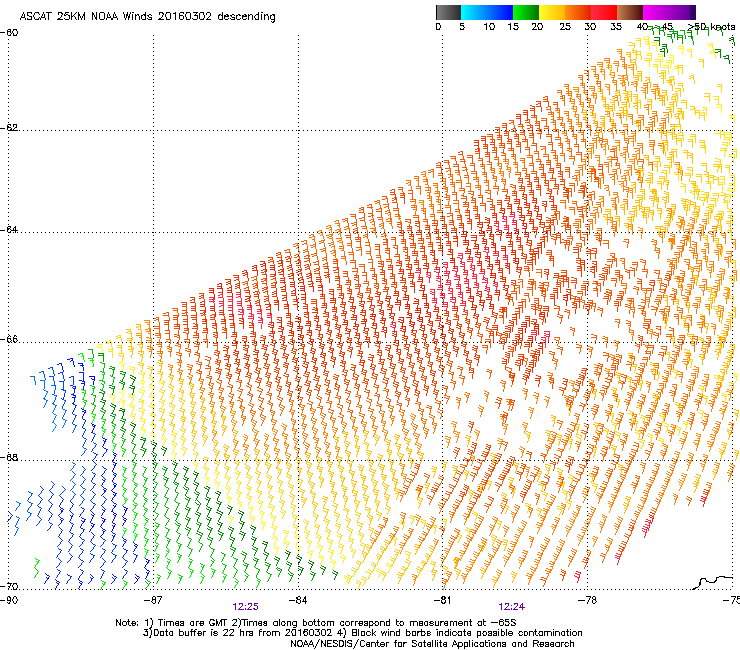Click the purple 12:25 time stamp
Screen dimensions: 740x650
tap(245, 607)
